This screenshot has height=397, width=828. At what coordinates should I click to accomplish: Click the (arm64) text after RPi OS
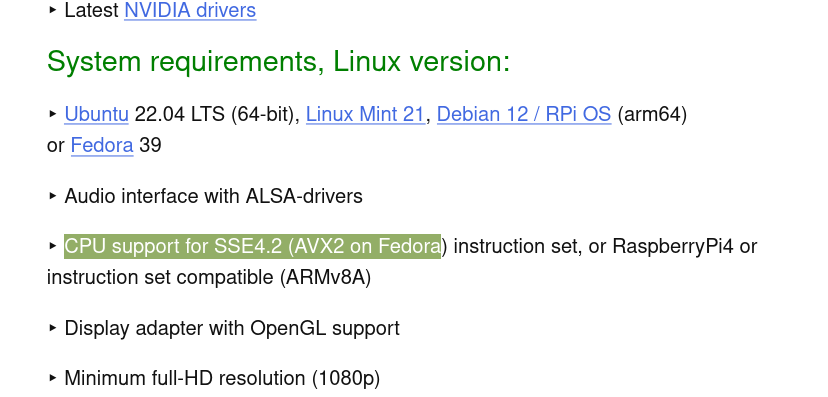652,114
